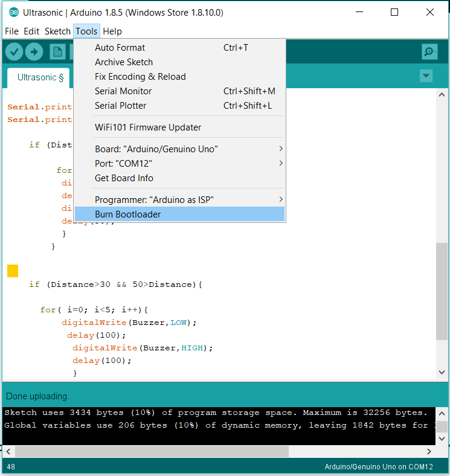
Task: Click the "digitalWrite(Buzzer,HIGH);" code line
Action: [143, 348]
